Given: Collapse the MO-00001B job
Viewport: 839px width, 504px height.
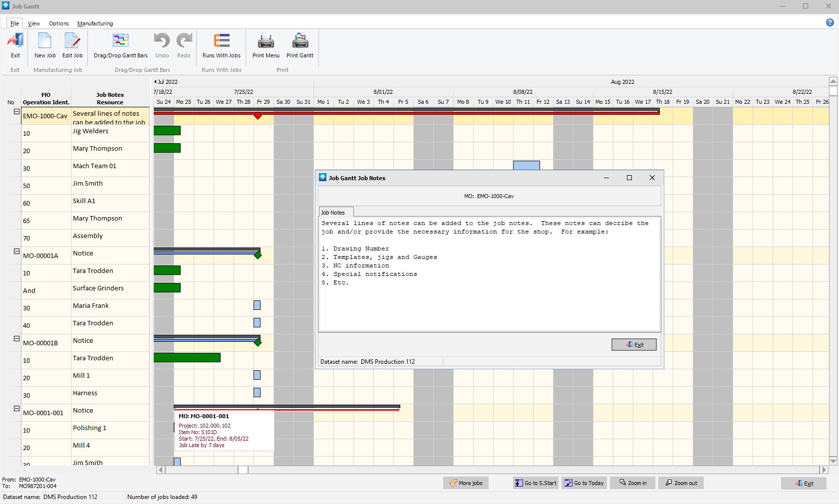Looking at the screenshot, I should (16, 338).
